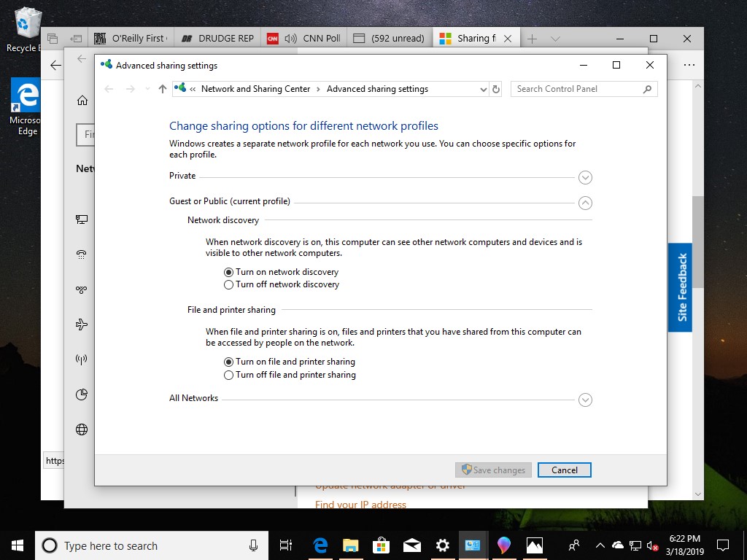Click the Site Feedback side button
Image resolution: width=747 pixels, height=560 pixels.
point(682,287)
